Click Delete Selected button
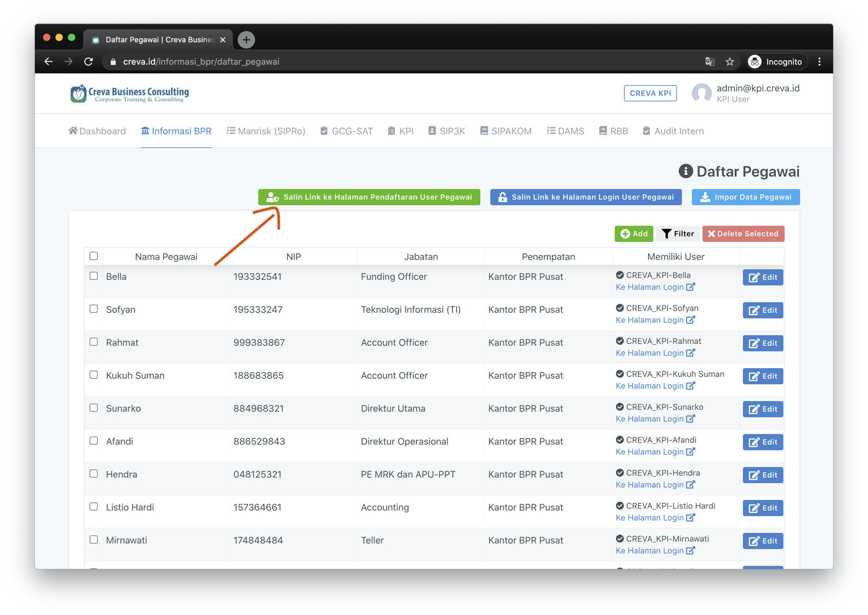This screenshot has height=615, width=868. click(x=743, y=234)
